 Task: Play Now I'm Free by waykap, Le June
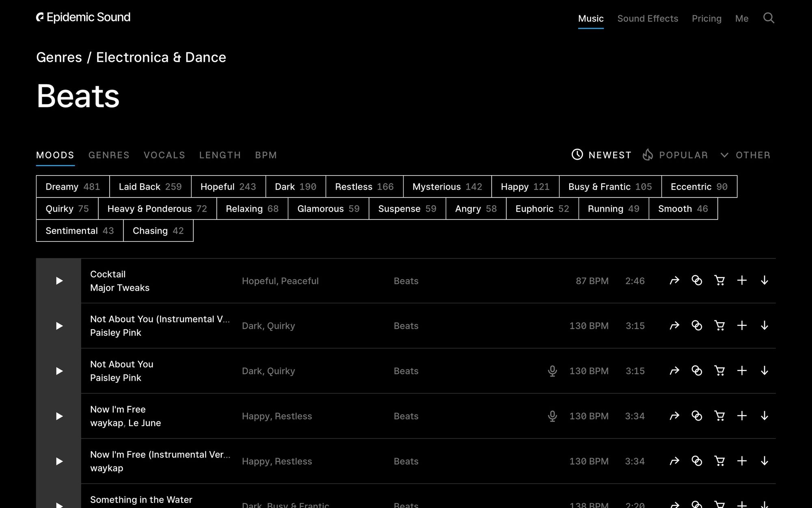pos(59,416)
